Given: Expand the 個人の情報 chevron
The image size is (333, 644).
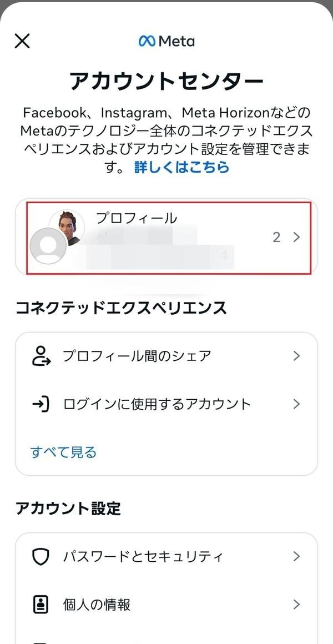Looking at the screenshot, I should pyautogui.click(x=296, y=605).
